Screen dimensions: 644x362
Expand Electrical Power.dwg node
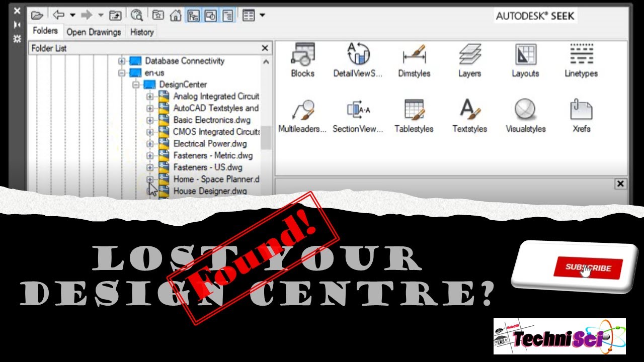[x=150, y=144]
